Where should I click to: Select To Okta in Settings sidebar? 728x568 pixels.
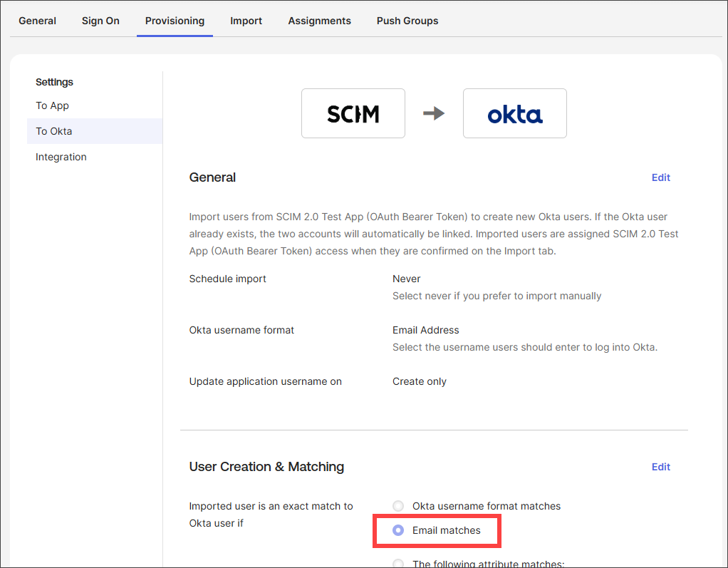click(95, 131)
